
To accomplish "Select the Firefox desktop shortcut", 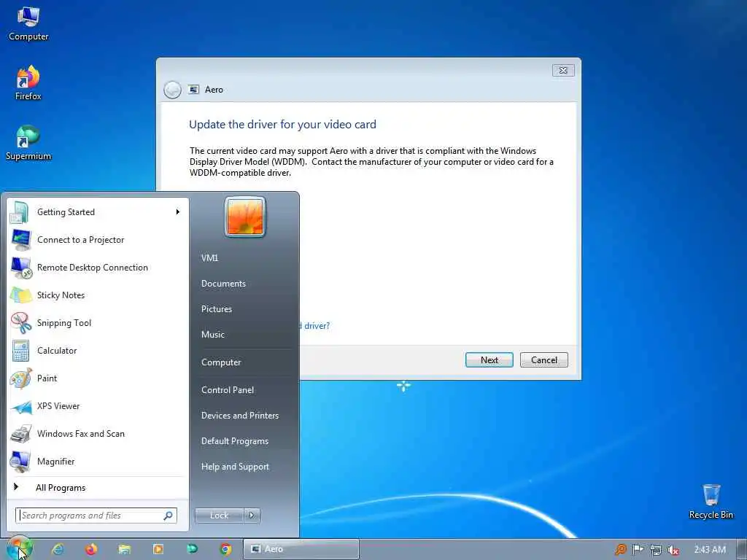I will pyautogui.click(x=28, y=83).
